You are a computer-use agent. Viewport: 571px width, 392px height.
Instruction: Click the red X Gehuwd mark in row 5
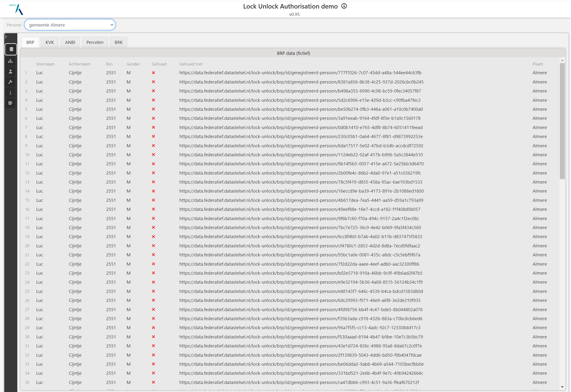tap(153, 109)
